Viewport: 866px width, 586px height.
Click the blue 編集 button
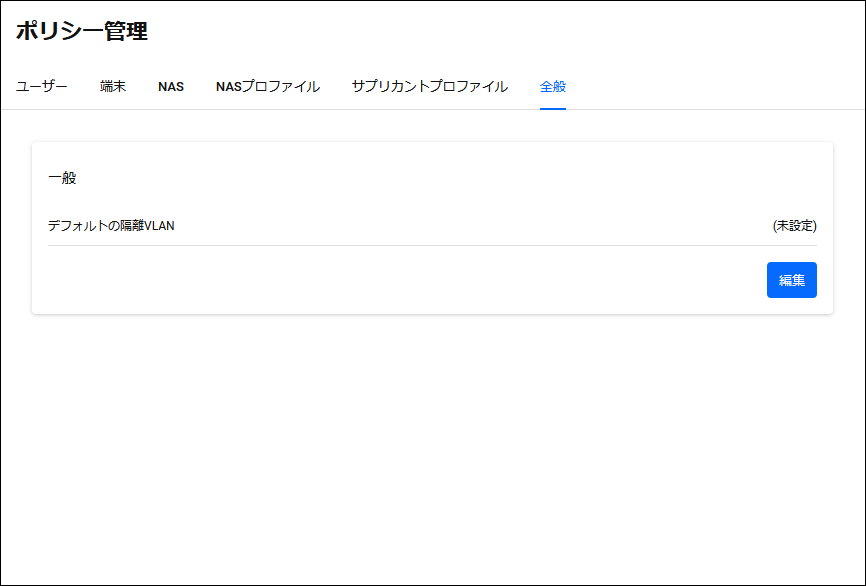(x=791, y=280)
